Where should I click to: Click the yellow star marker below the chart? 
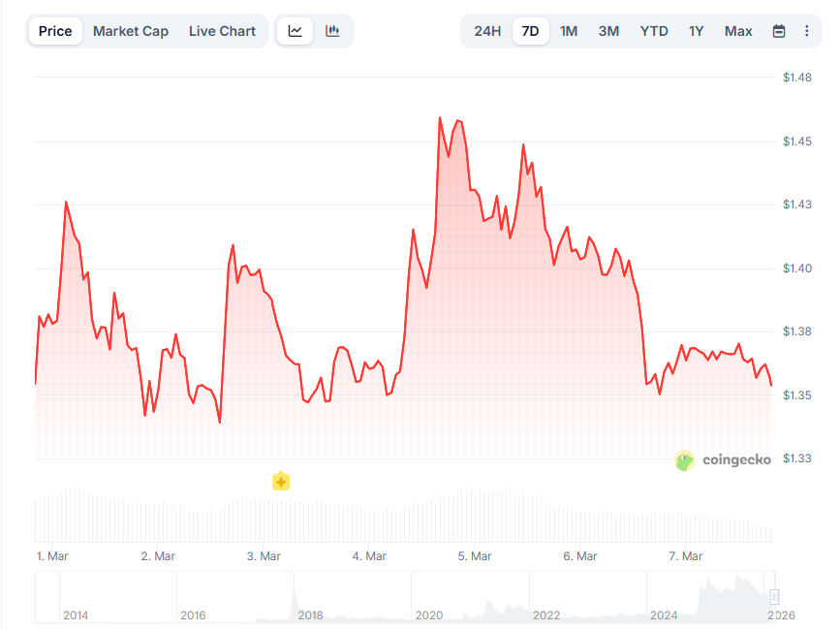click(x=281, y=481)
